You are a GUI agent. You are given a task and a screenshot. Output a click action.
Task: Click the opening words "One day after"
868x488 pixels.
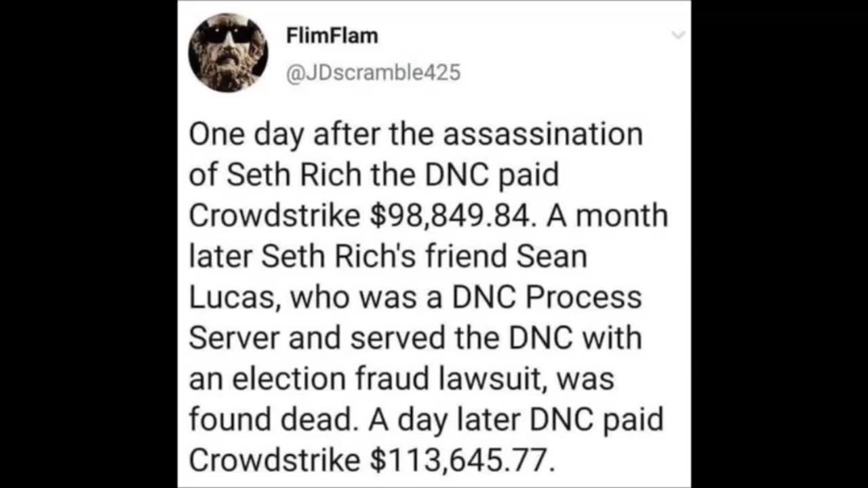tap(283, 134)
